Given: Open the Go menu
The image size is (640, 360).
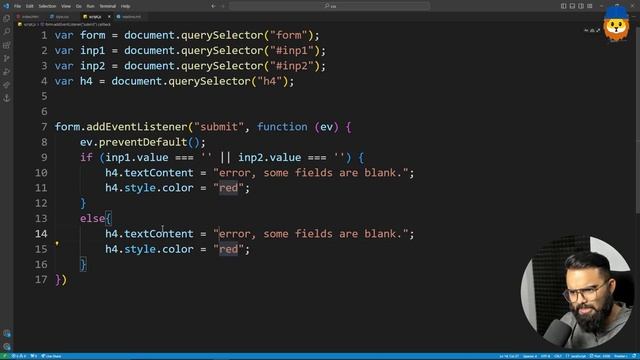Looking at the screenshot, I should [79, 6].
